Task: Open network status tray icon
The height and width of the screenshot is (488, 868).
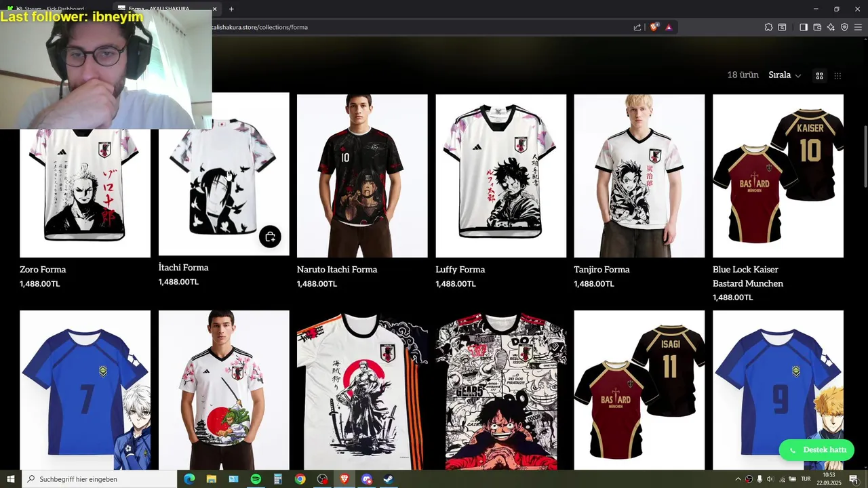Action: (x=781, y=479)
